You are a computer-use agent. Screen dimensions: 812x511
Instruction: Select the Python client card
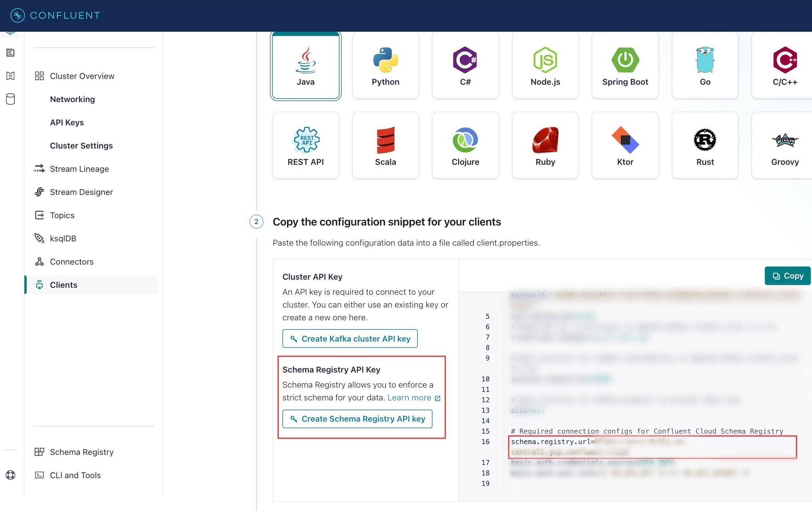[x=385, y=65]
